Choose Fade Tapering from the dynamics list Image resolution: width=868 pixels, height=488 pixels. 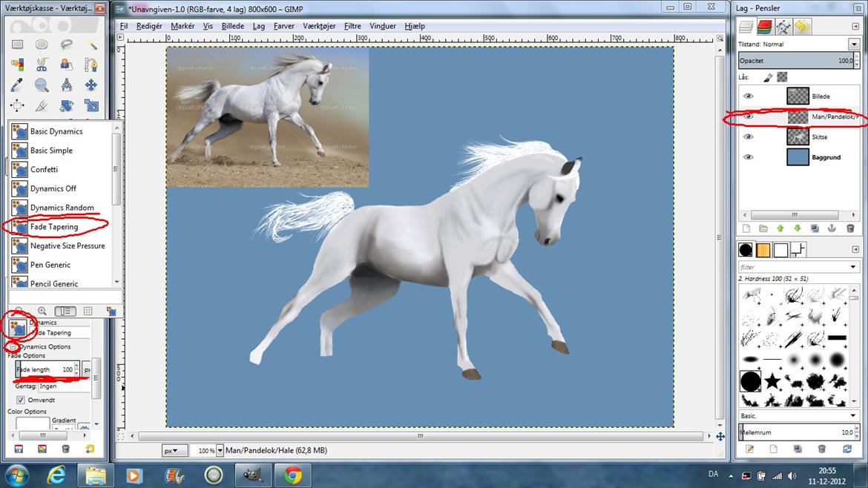click(x=53, y=227)
